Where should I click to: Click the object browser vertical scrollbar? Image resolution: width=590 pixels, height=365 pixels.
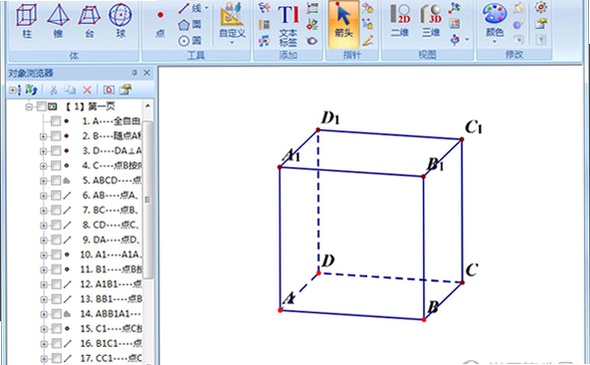coord(148,199)
